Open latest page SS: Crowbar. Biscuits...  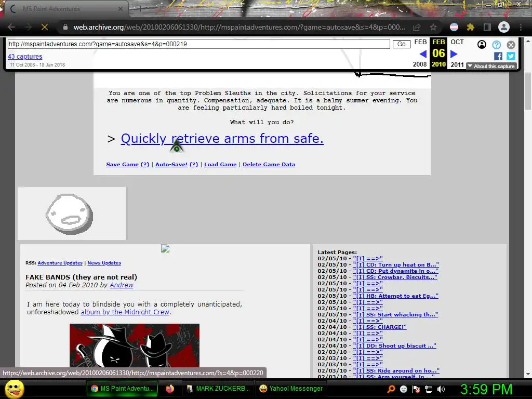point(395,277)
